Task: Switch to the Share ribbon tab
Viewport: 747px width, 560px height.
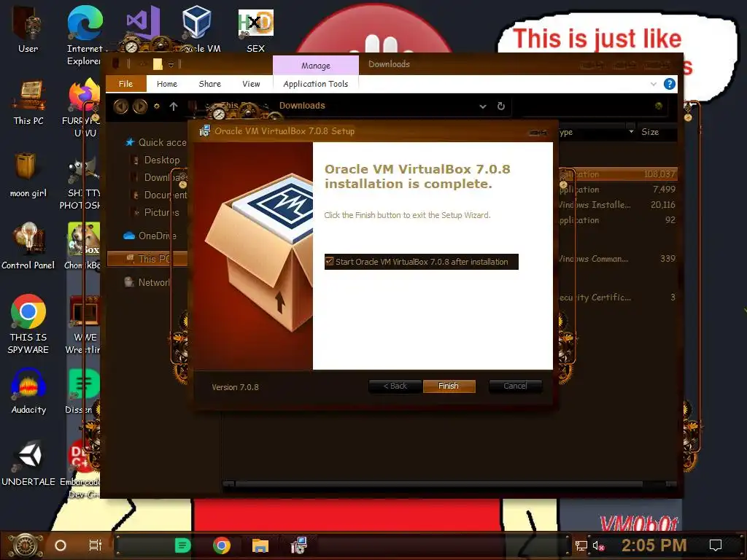Action: (x=209, y=84)
